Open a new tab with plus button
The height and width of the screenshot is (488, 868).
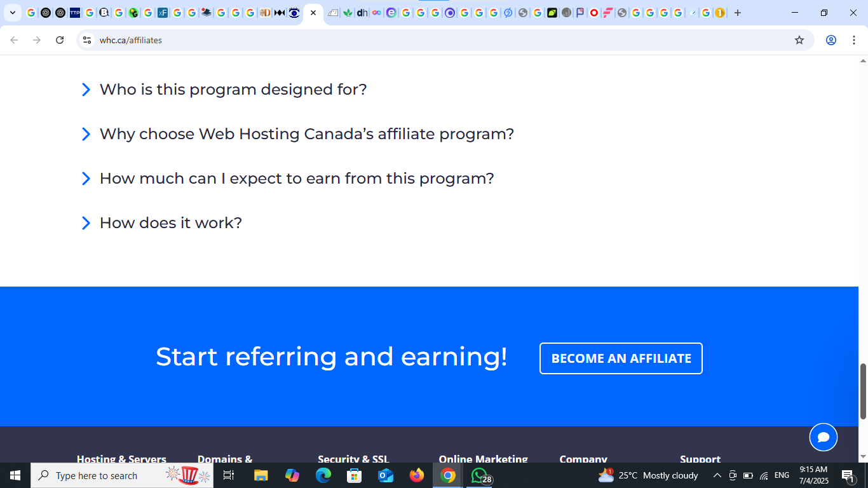(737, 13)
